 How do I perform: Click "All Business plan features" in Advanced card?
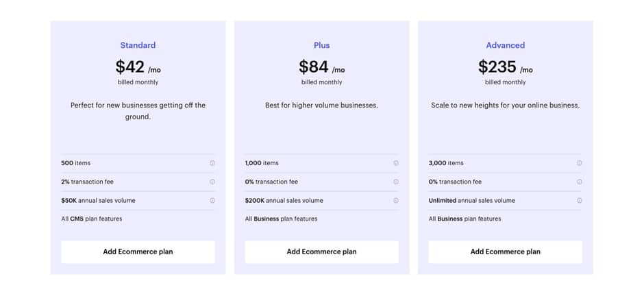click(465, 219)
